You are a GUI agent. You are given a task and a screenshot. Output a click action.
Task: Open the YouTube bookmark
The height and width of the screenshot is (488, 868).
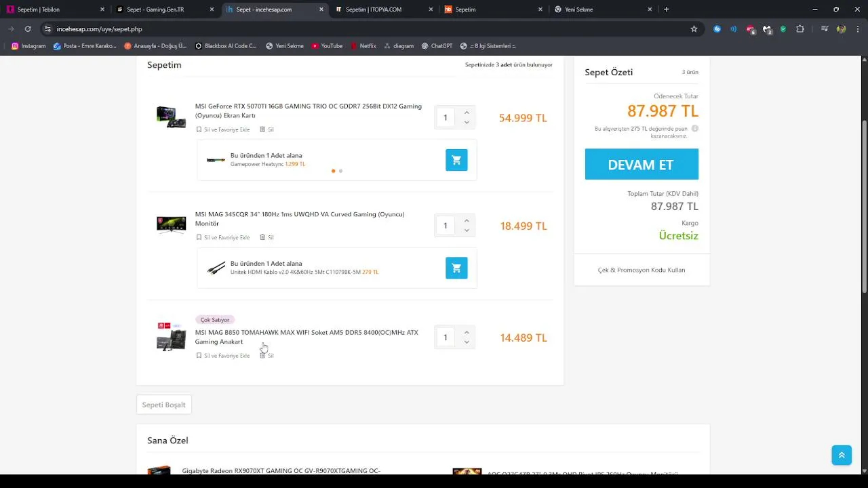(327, 46)
